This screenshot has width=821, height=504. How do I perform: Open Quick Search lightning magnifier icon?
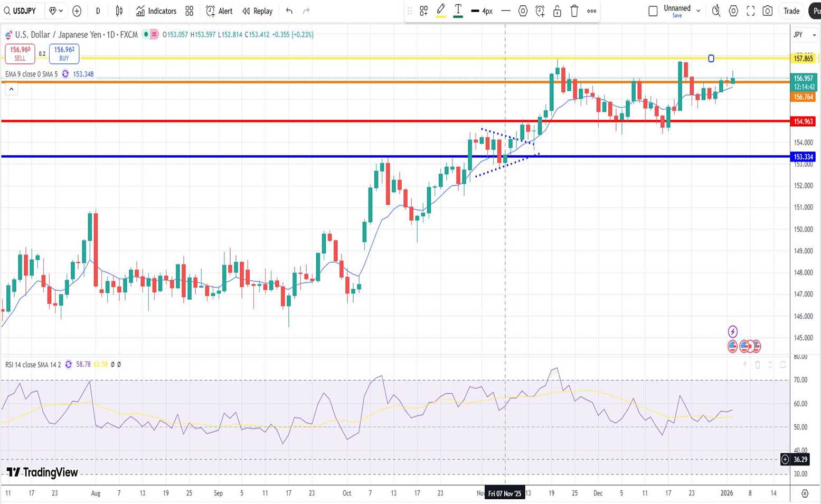tap(716, 11)
